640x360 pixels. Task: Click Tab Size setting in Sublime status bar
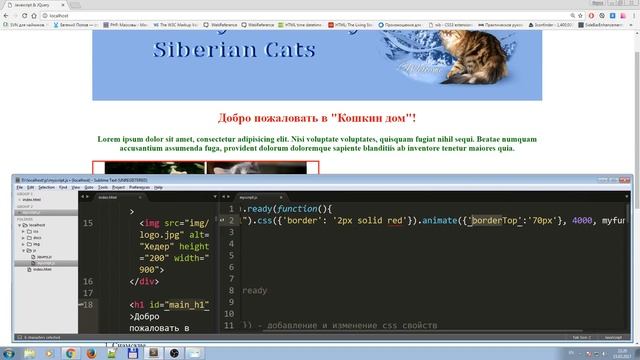click(581, 338)
